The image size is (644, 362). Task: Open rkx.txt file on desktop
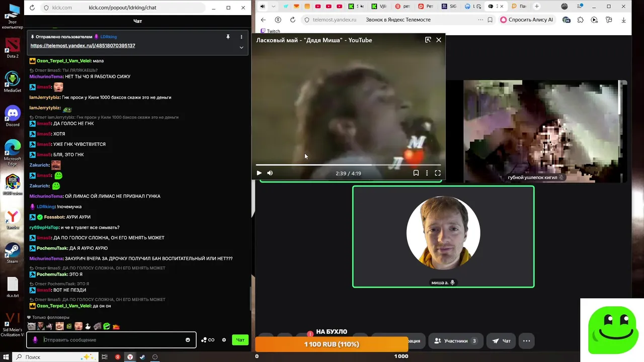[13, 287]
